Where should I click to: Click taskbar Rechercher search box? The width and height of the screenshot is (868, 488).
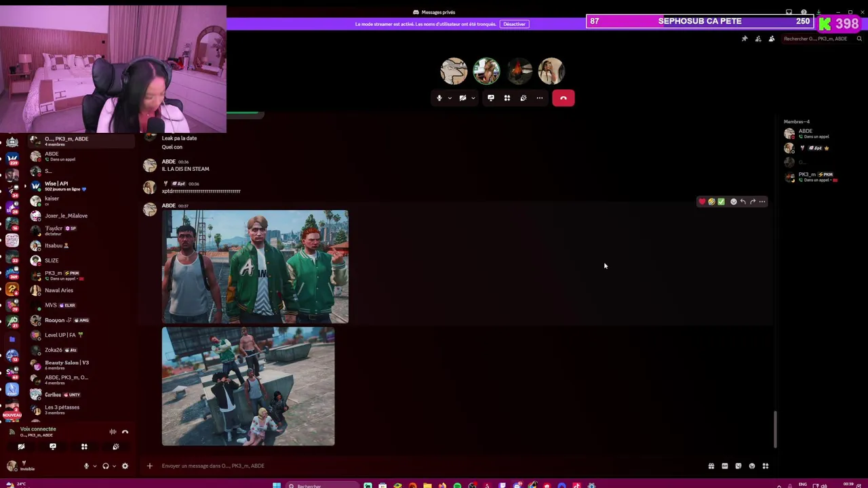[x=321, y=485]
